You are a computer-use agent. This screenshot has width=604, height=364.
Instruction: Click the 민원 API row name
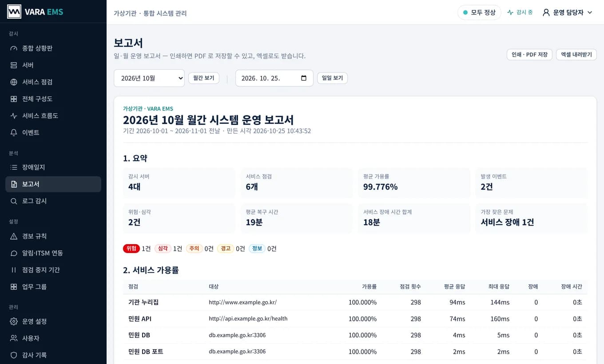click(x=140, y=319)
